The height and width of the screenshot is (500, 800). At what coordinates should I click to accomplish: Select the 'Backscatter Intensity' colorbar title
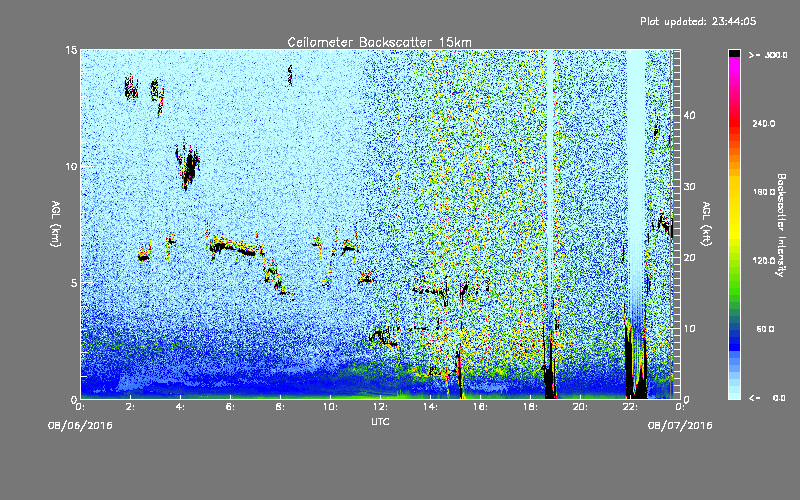tap(781, 225)
